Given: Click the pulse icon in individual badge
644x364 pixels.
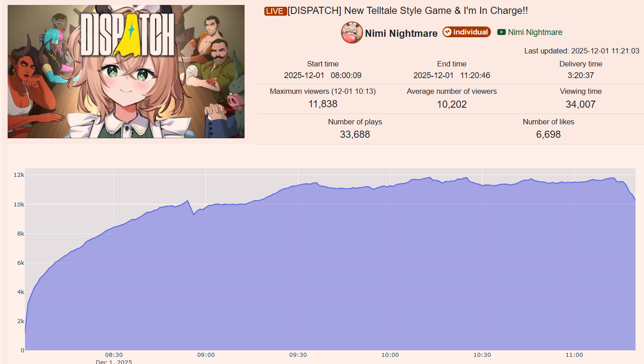Looking at the screenshot, I should pos(447,32).
